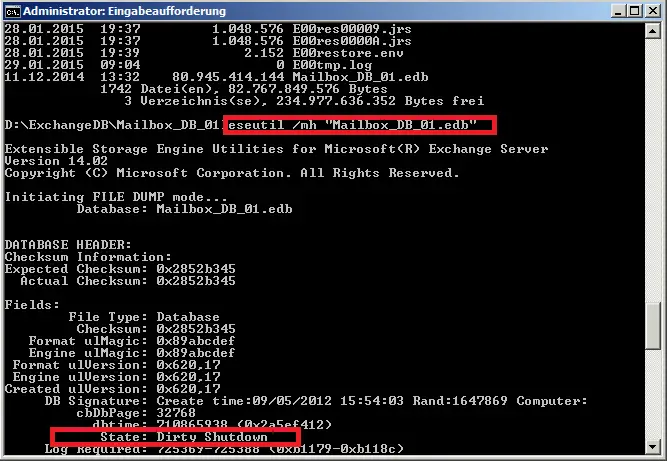Image resolution: width=667 pixels, height=461 pixels.
Task: Click the title 'Administrator: Eingabeaufforderung'
Action: click(x=124, y=11)
